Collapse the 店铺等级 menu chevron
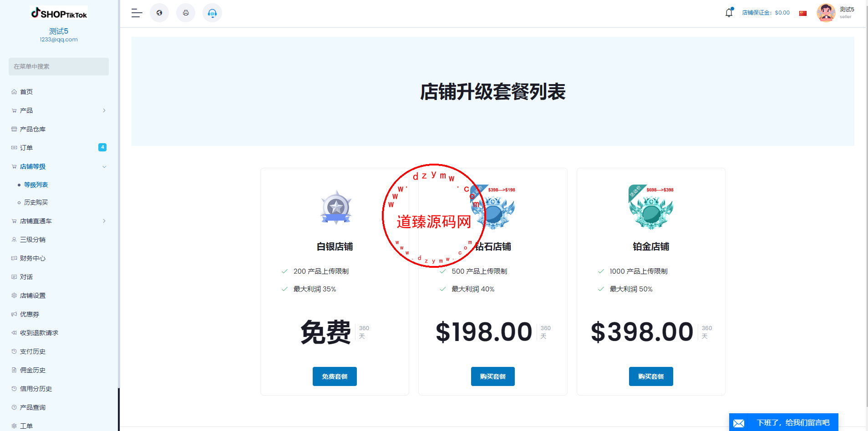868x431 pixels. coord(104,167)
